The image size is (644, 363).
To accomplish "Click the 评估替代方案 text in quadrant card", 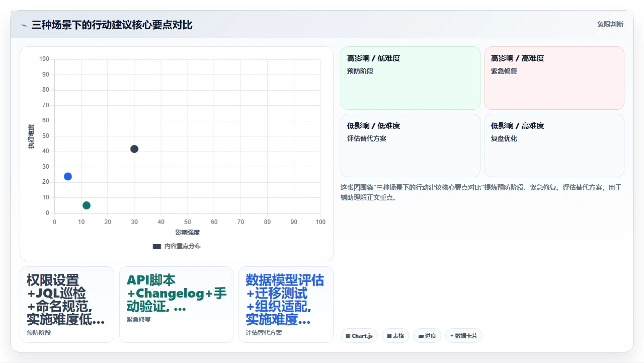I will coord(367,138).
